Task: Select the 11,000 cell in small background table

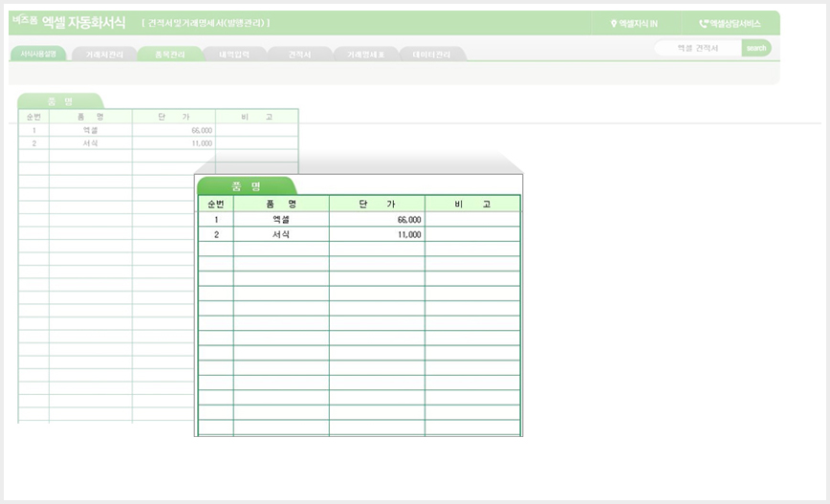Action: click(x=174, y=142)
